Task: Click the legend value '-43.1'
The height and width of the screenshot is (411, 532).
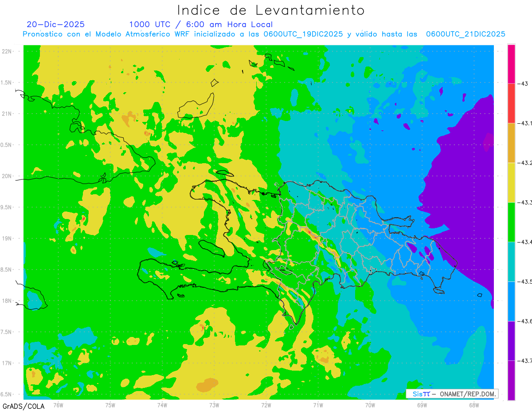Action: click(525, 123)
